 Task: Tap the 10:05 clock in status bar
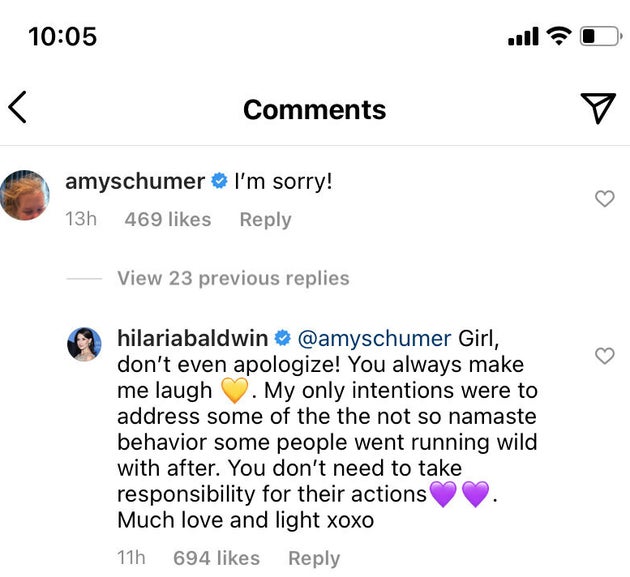pyautogui.click(x=63, y=36)
